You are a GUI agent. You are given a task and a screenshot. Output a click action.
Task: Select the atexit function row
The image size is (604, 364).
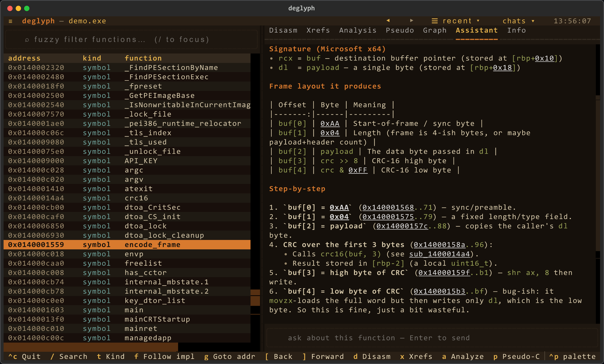pos(127,189)
